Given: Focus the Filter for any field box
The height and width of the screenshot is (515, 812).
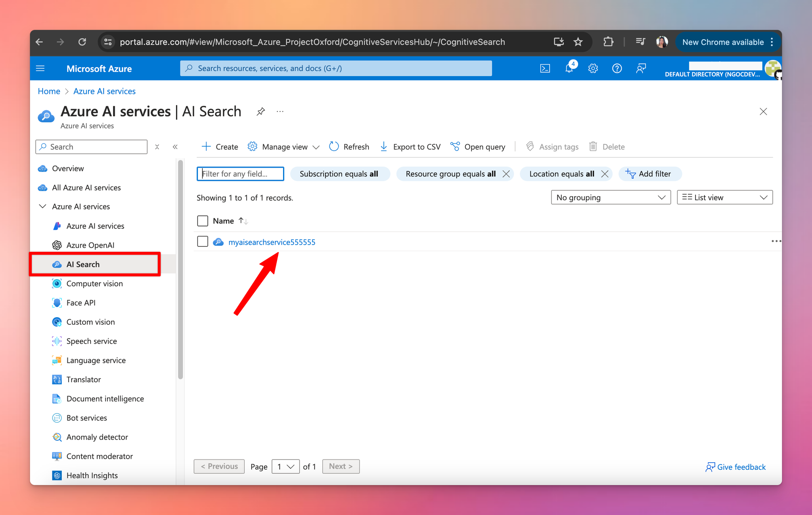Looking at the screenshot, I should click(x=240, y=174).
